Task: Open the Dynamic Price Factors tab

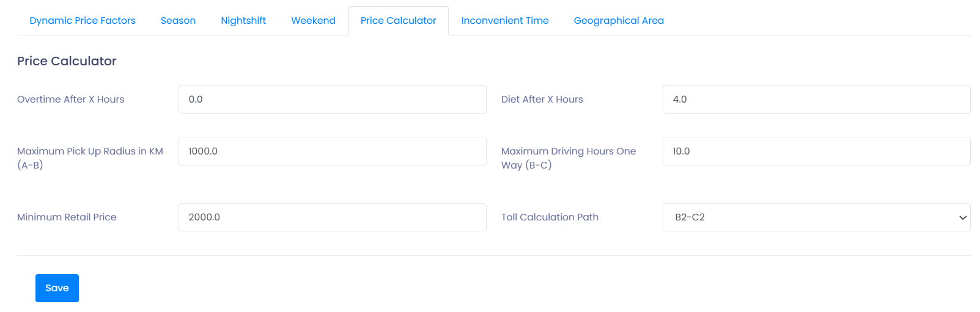Action: pos(83,21)
